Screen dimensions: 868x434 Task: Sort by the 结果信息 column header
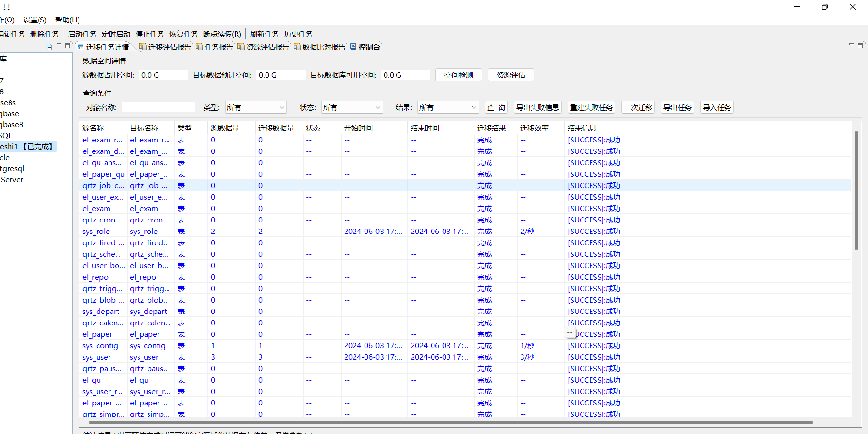(582, 128)
